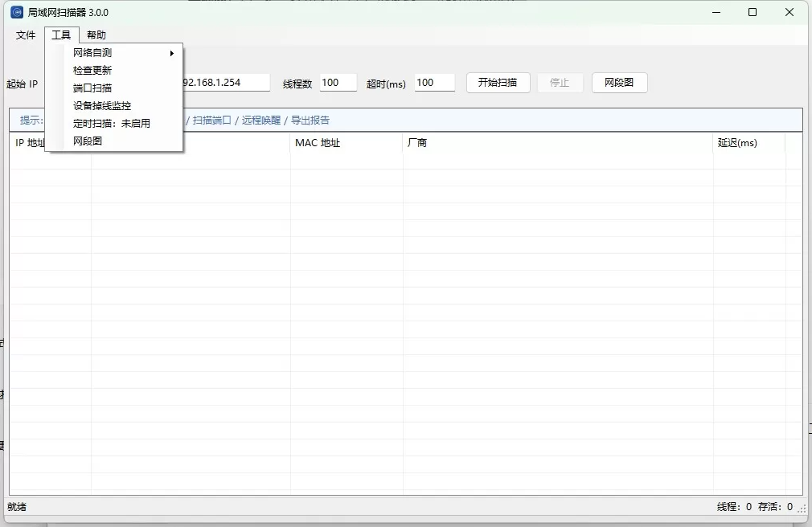Screen dimensions: 812x527
Task: Open the 帮助 menu
Action: (96, 35)
